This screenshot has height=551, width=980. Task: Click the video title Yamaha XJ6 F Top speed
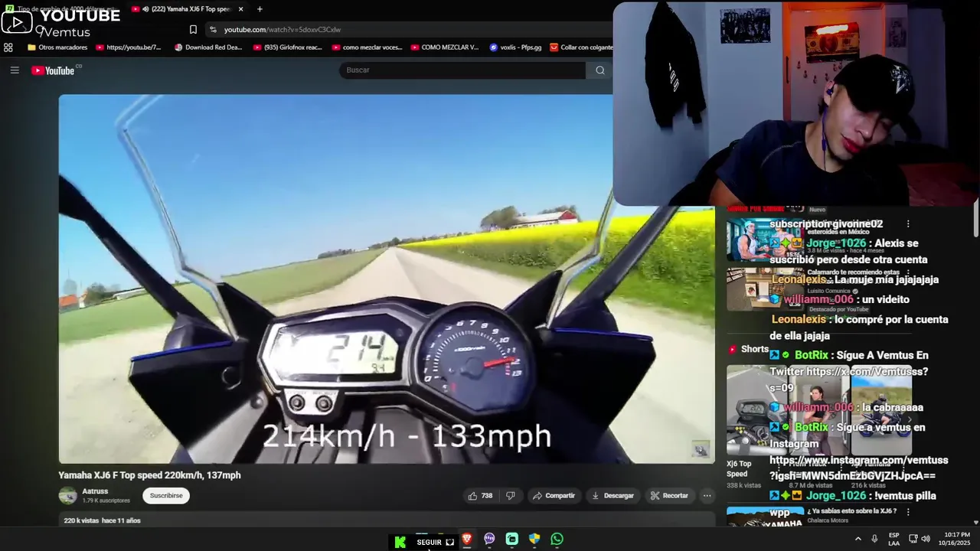pos(149,475)
